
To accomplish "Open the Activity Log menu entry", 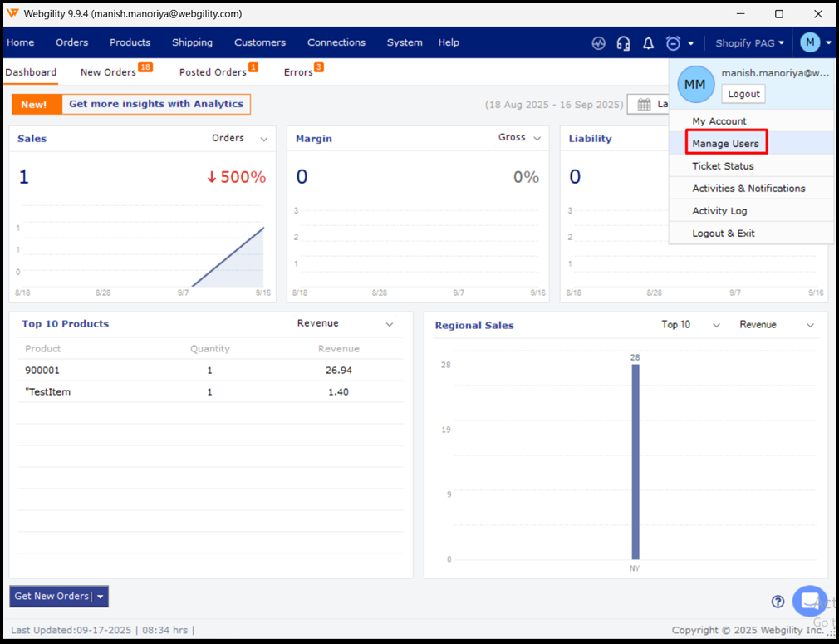I will [719, 211].
